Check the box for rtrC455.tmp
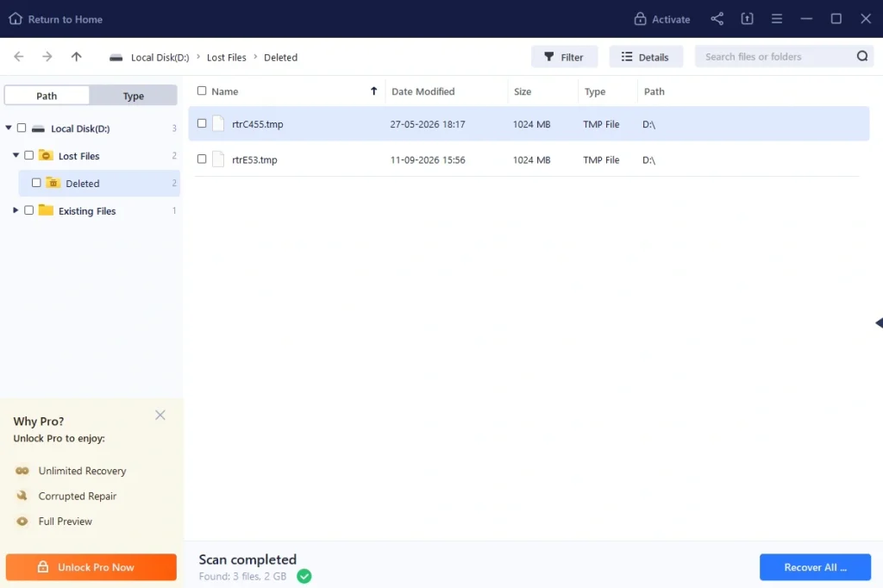 click(x=202, y=123)
